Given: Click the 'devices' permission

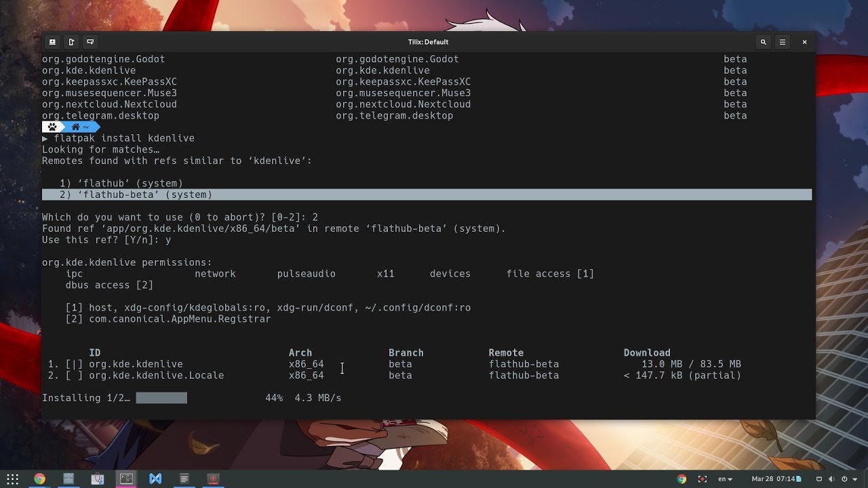Looking at the screenshot, I should click(450, 274).
